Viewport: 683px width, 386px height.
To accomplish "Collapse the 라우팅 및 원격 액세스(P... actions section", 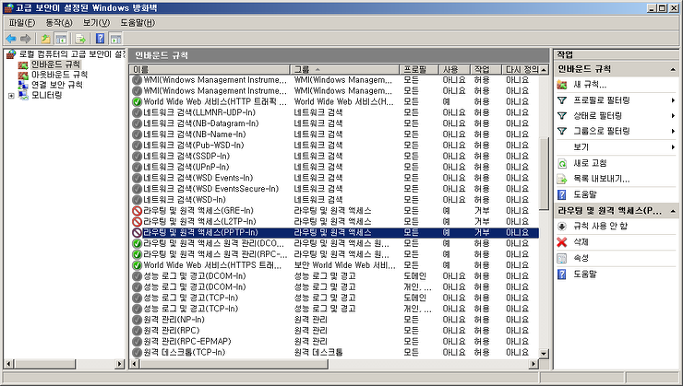I will pyautogui.click(x=673, y=211).
